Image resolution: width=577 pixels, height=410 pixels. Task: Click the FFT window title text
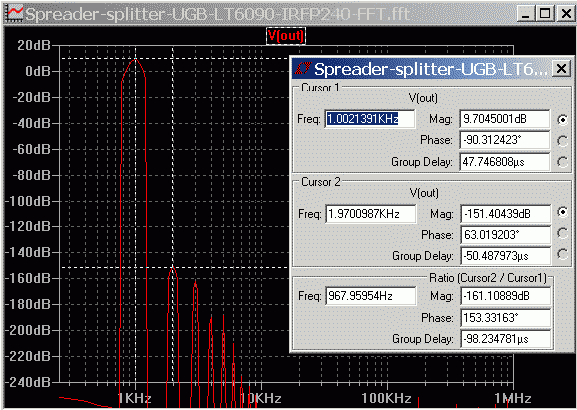click(x=218, y=14)
